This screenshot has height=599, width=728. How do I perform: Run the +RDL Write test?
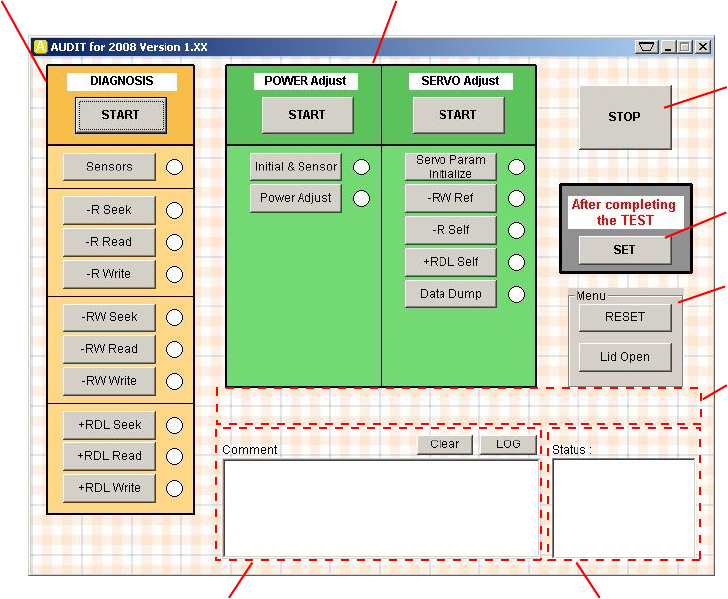pos(109,488)
